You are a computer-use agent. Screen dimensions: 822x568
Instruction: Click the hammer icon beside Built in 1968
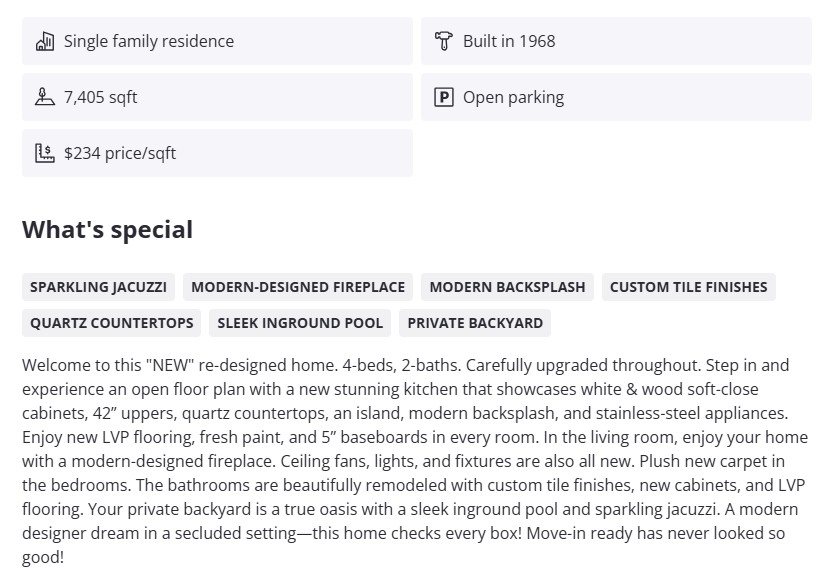click(x=444, y=41)
